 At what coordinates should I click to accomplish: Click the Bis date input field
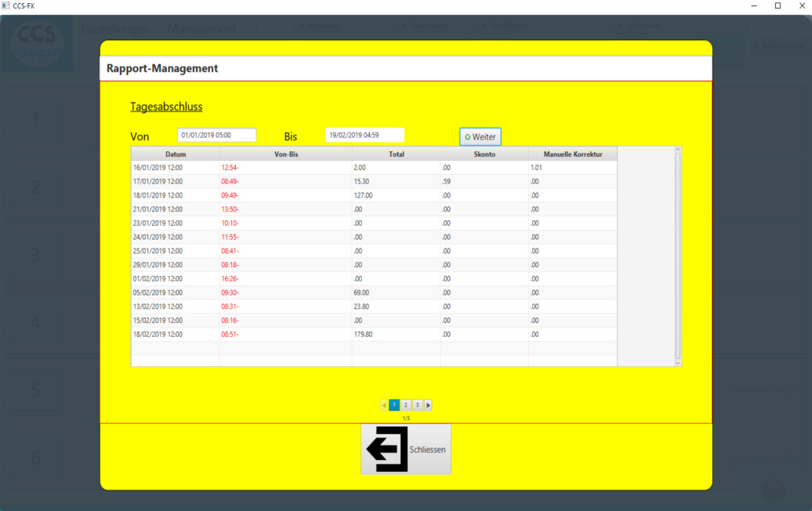364,135
